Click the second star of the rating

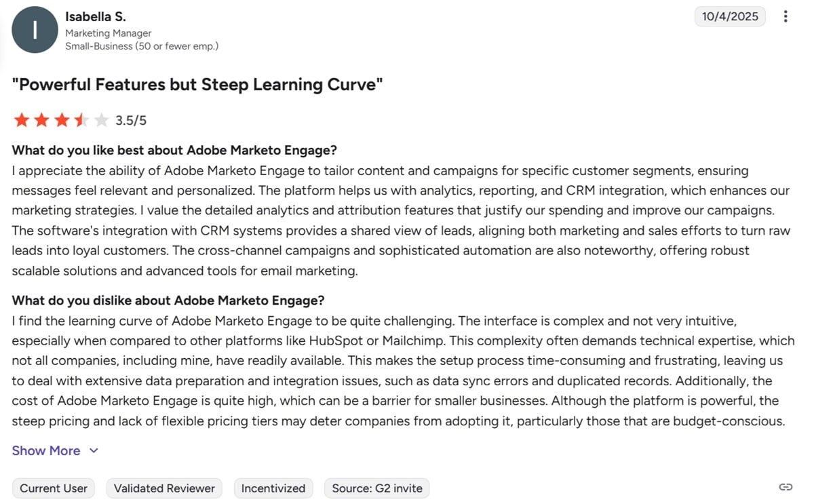pyautogui.click(x=41, y=119)
